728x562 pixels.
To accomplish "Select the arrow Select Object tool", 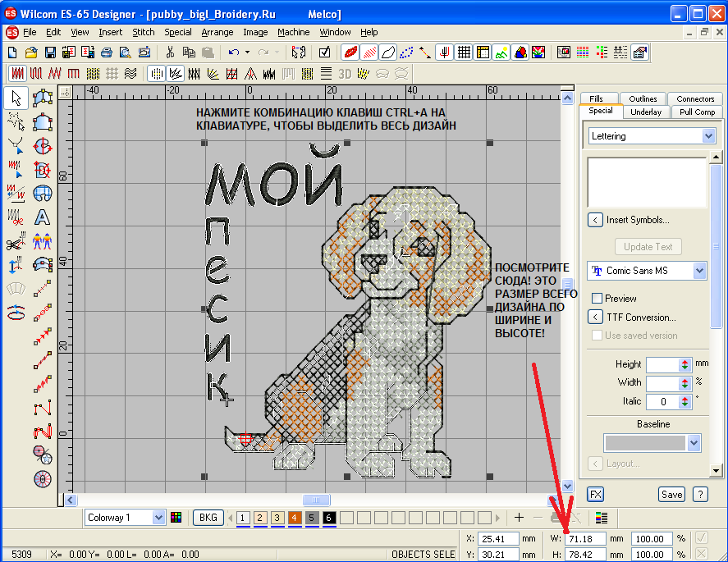I will 15,99.
